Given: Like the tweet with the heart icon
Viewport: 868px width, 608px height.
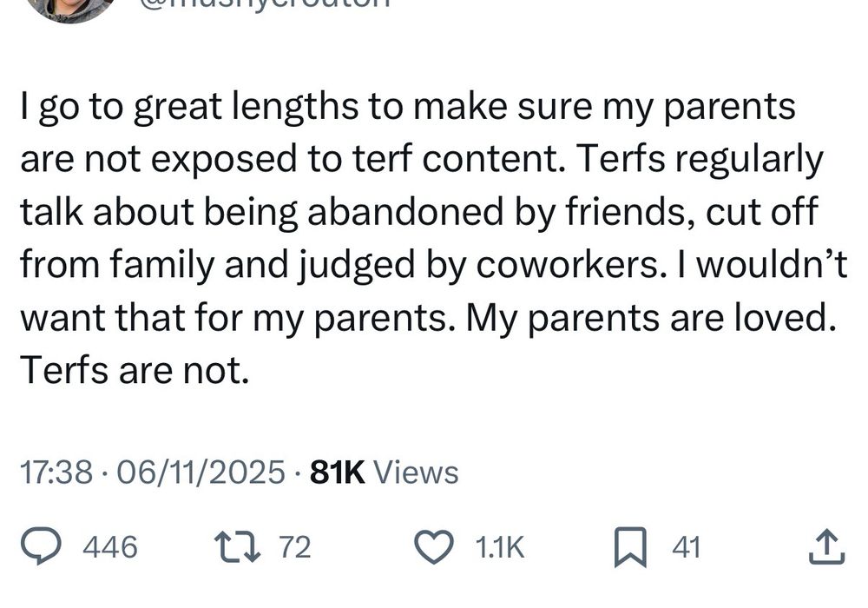Looking at the screenshot, I should pos(435,546).
